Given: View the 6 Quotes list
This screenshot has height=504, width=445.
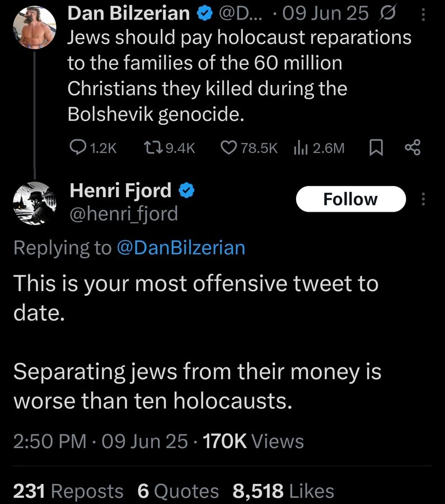Looking at the screenshot, I should [x=178, y=491].
